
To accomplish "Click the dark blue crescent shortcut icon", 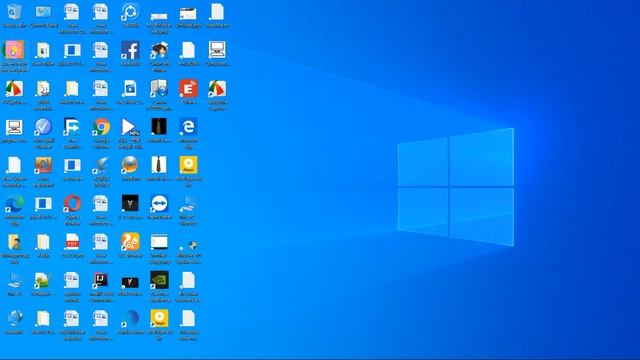I will pos(130,318).
